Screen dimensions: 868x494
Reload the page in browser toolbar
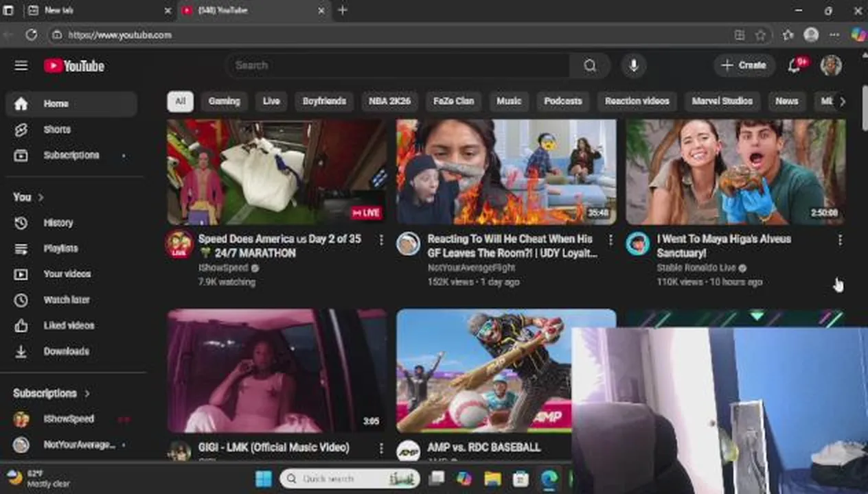pos(32,35)
